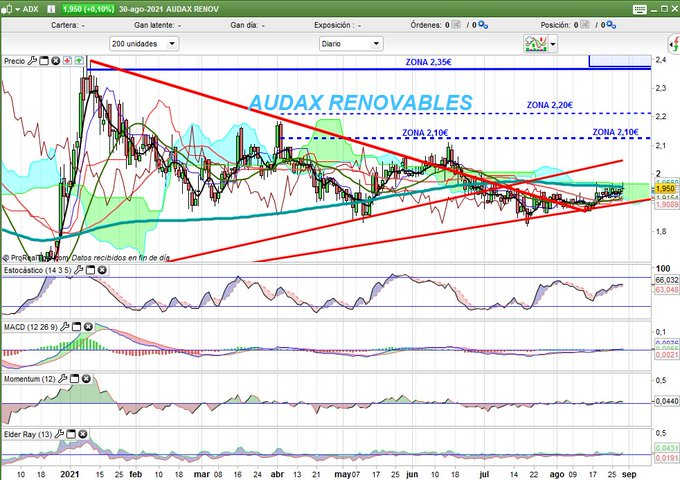Open the candlestick chart style icon in title bar
This screenshot has width=680, height=480.
point(7,9)
